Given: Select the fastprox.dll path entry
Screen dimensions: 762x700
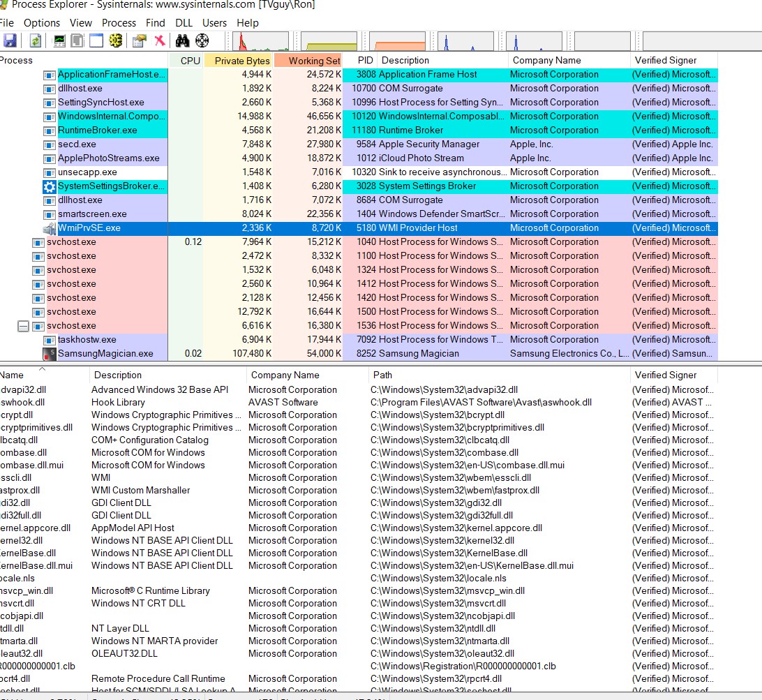Looking at the screenshot, I should click(455, 491).
